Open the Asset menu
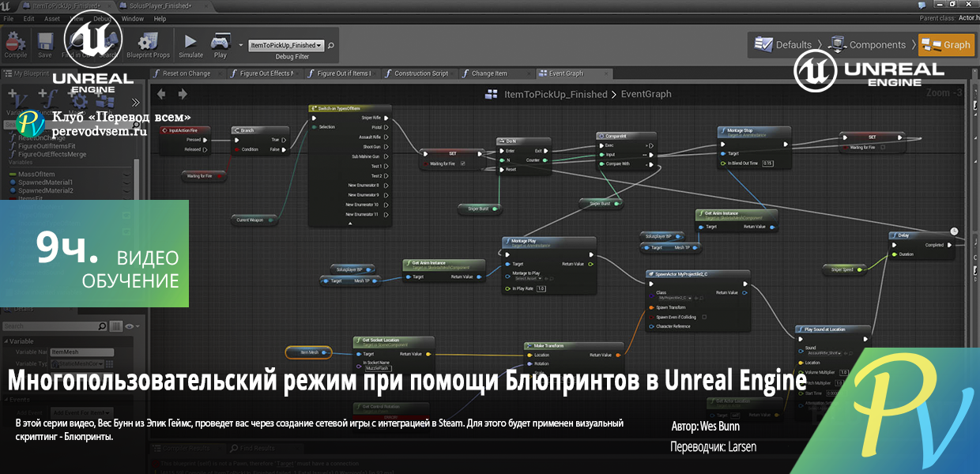 click(52, 18)
